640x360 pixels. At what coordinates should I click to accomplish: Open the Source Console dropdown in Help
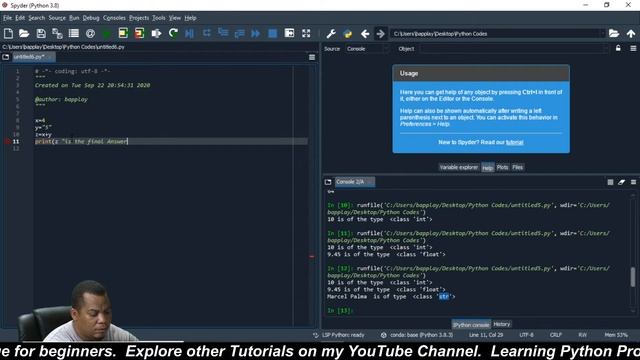pyautogui.click(x=367, y=49)
